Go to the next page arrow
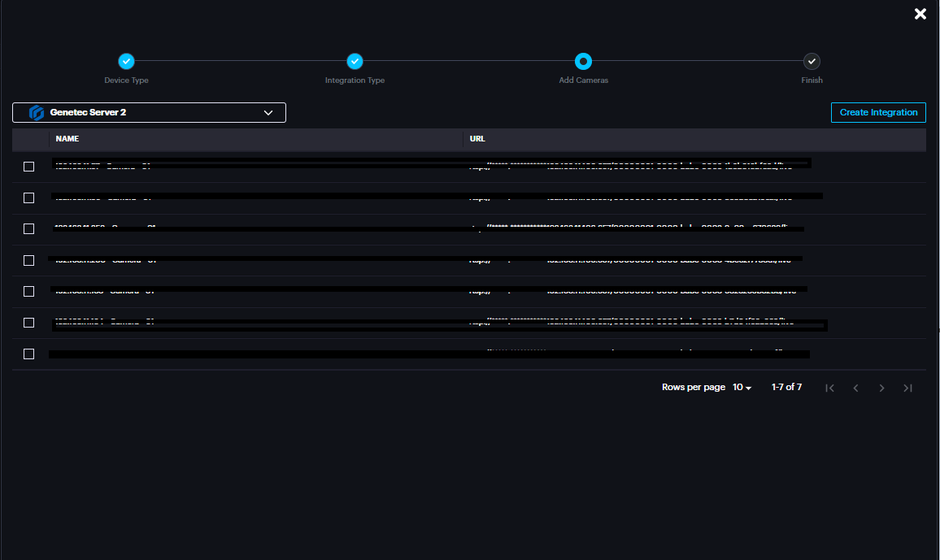Viewport: 940px width, 560px height. 881,388
